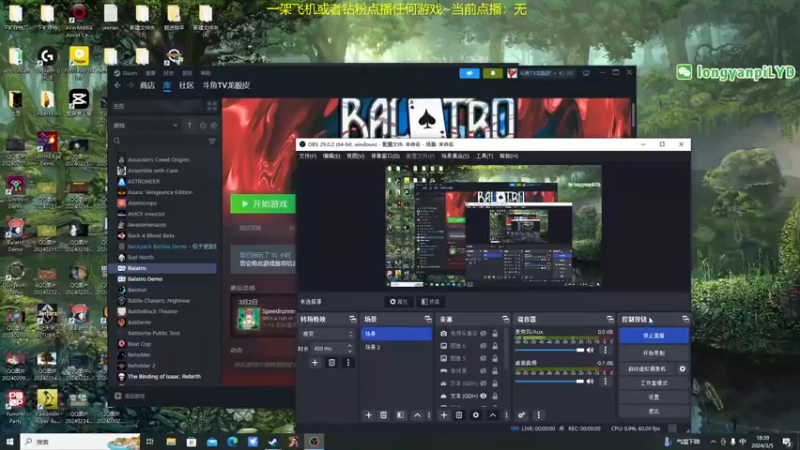Open OBS Docks menu
Viewport: 800px width, 450px height.
pyautogui.click(x=385, y=156)
